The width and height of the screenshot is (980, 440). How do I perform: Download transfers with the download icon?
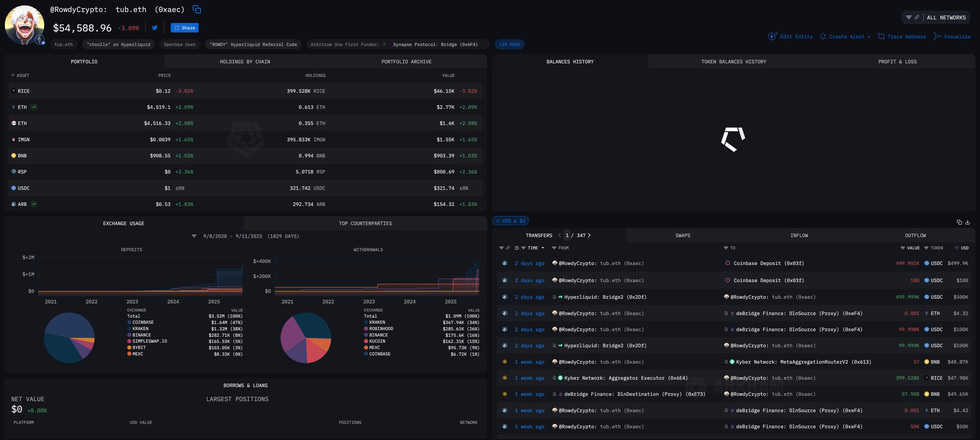coord(967,222)
